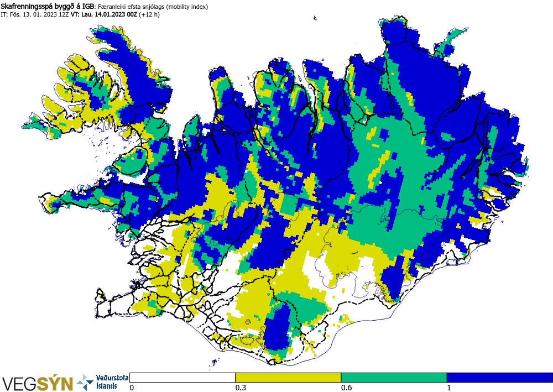Click the map title 'Skafrenningsspá byggð á IGB'
Viewport: 553px width, 392px height.
[x=48, y=7]
